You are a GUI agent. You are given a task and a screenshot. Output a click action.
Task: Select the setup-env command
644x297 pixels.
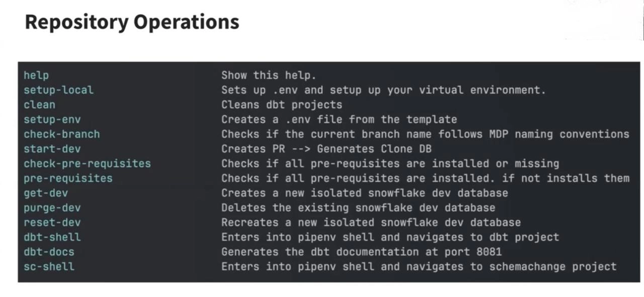click(52, 120)
